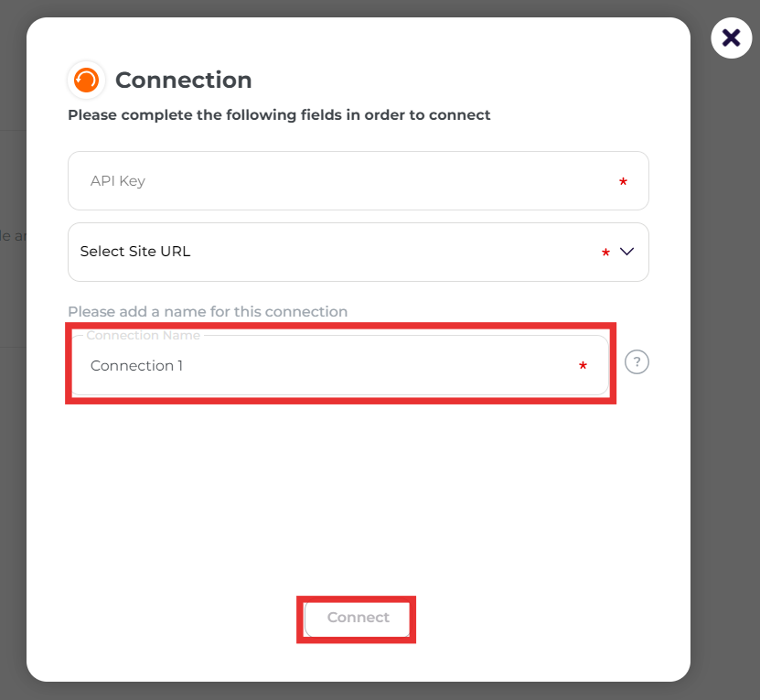Select the text Connection 1 in the name field
The width and height of the screenshot is (760, 700).
coord(136,366)
